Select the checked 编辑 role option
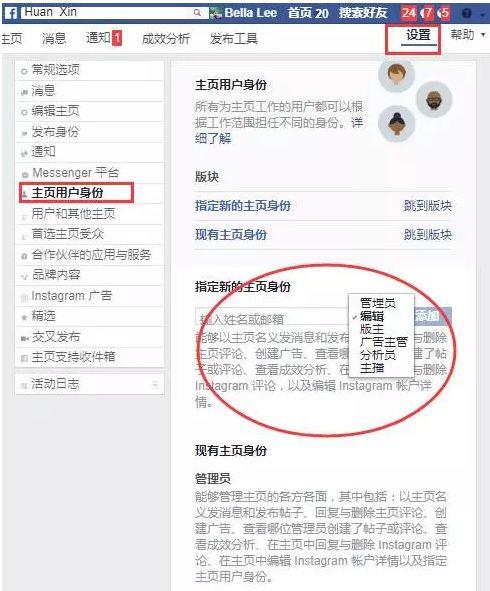 [x=372, y=316]
